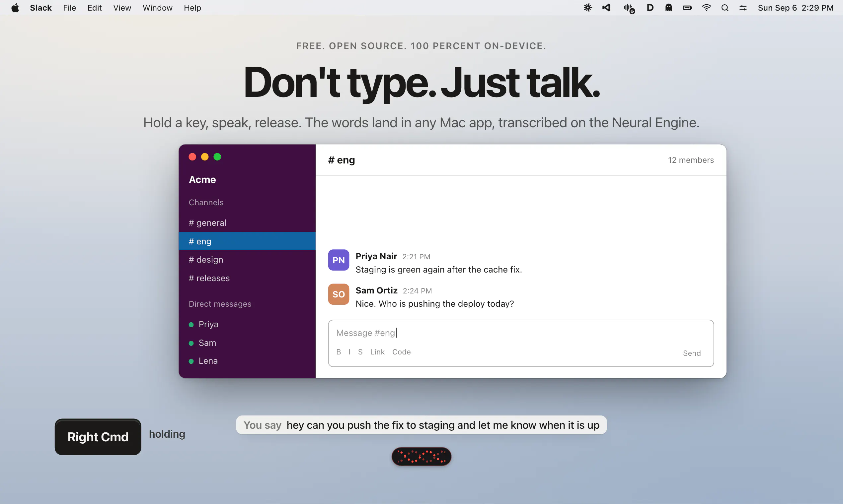Toggle strikethrough formatting (S)
Viewport: 843px width, 504px height.
(x=360, y=352)
